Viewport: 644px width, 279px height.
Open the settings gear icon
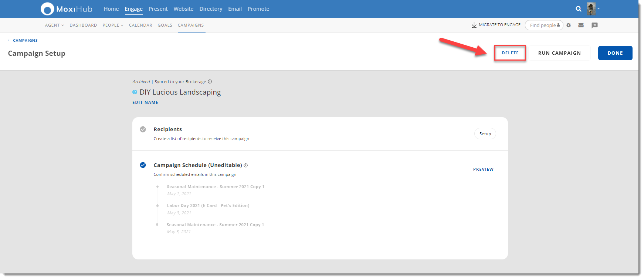pos(569,25)
